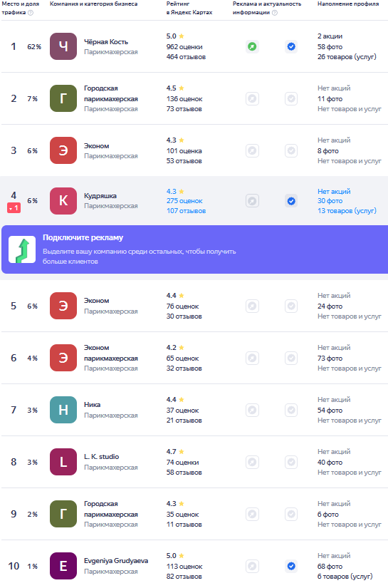The image size is (388, 588).
Task: Click the green arrow icon in advertising banner
Action: [22, 249]
